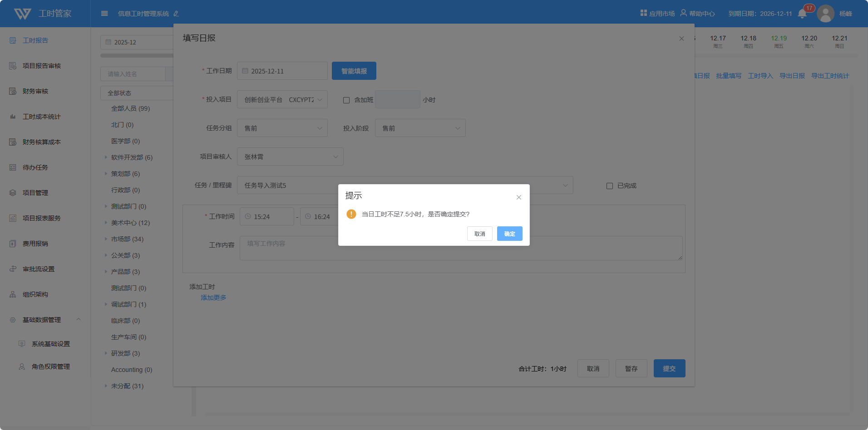Open 财务审核 in the sidebar
Image resolution: width=868 pixels, height=430 pixels.
pyautogui.click(x=35, y=91)
